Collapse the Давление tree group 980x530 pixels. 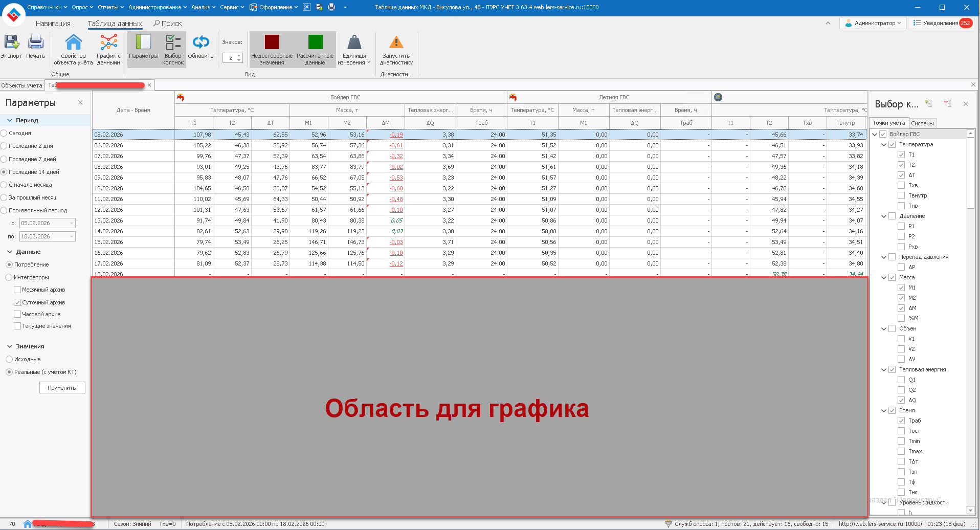(884, 216)
